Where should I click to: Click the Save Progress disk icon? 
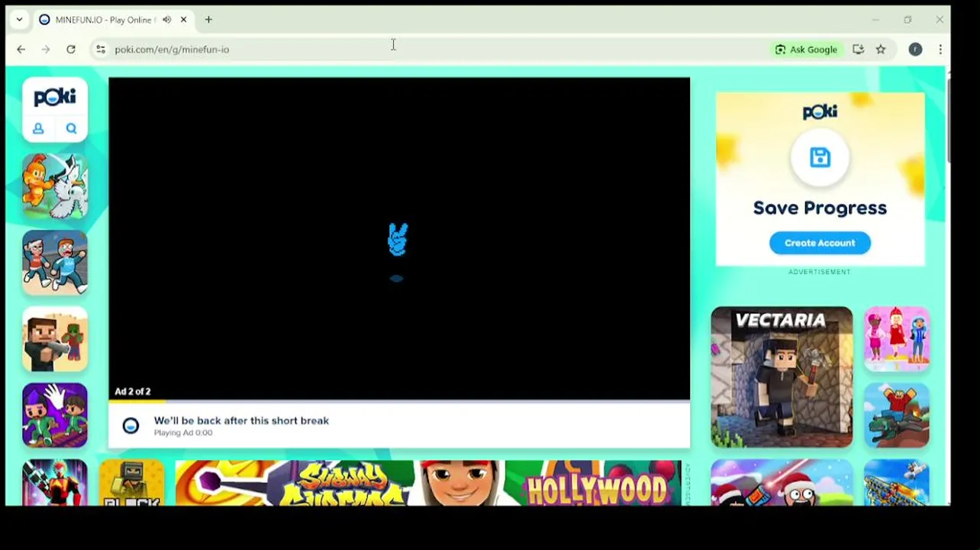[820, 157]
